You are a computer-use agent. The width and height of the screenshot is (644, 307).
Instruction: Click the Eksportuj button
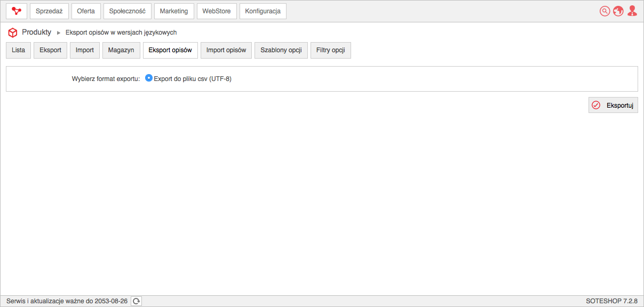pos(613,106)
